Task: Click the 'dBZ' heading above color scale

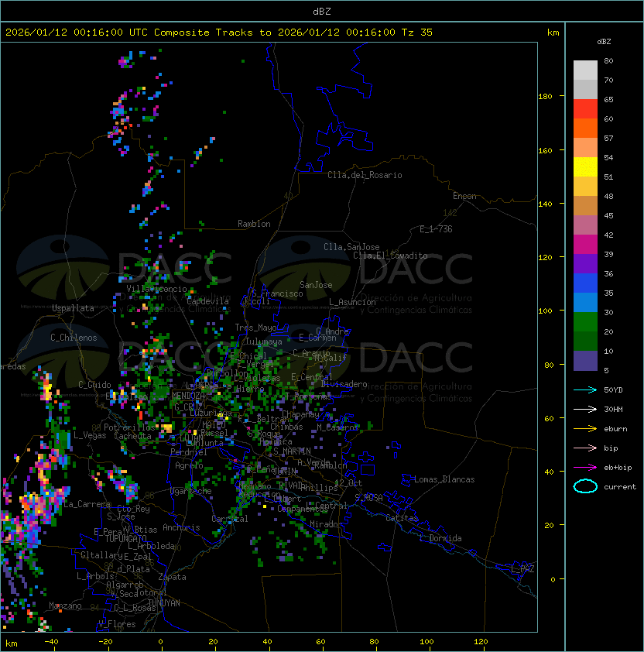Action: pos(604,42)
